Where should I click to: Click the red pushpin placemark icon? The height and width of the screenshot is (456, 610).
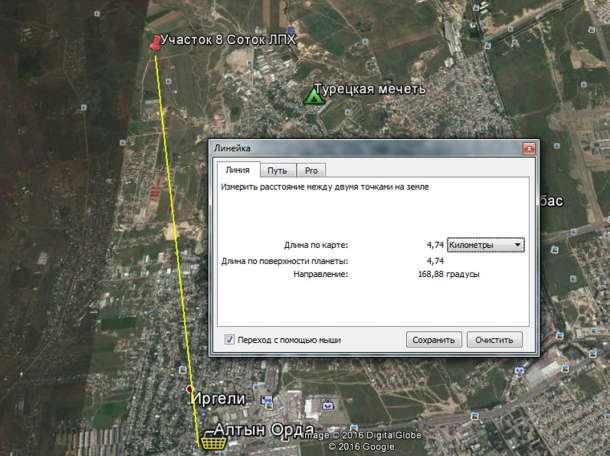tap(154, 42)
